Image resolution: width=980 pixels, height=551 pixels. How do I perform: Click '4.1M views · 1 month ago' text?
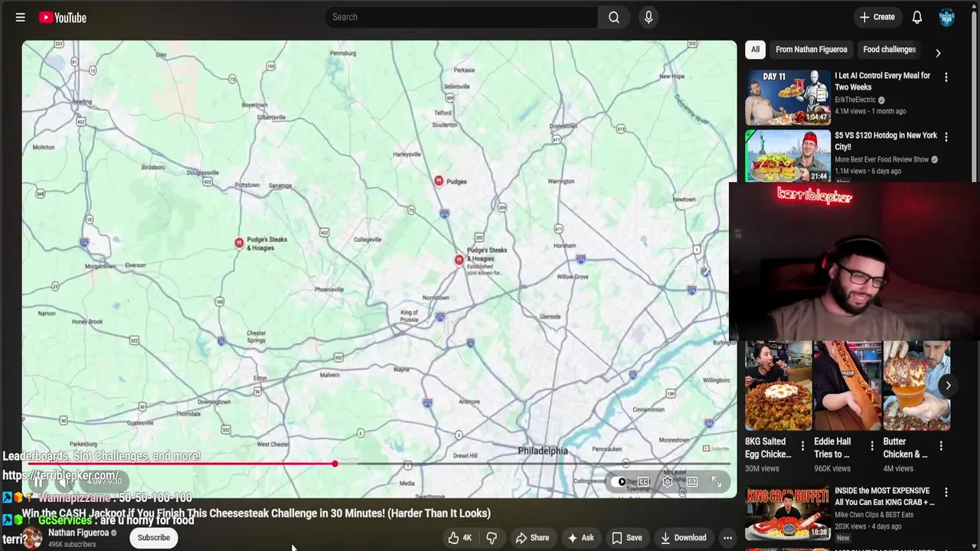(871, 112)
